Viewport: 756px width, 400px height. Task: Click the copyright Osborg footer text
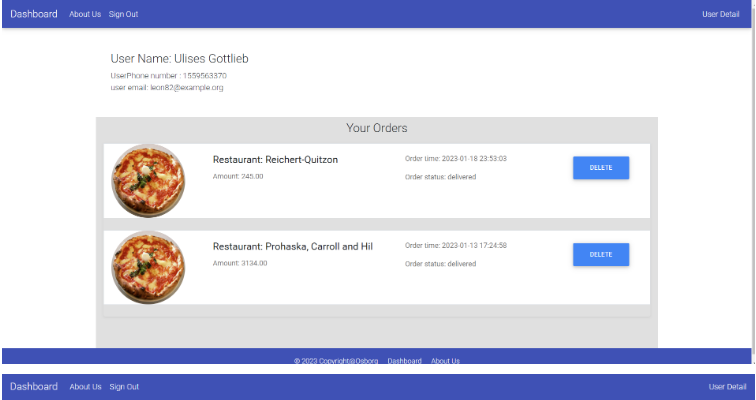point(336,360)
